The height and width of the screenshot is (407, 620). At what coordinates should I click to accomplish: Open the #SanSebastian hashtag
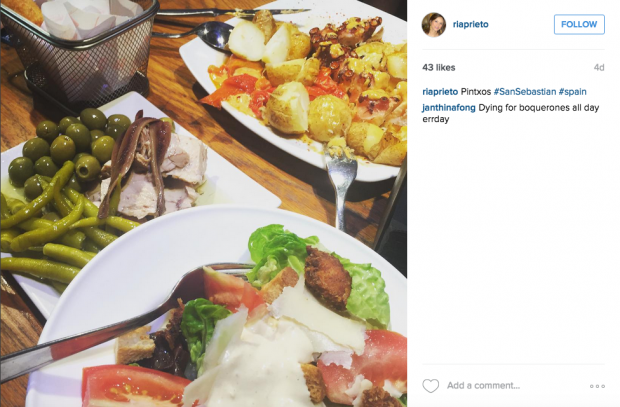tap(525, 92)
